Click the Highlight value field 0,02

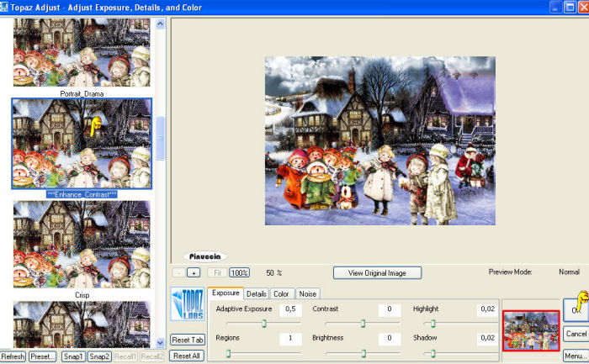coord(487,309)
